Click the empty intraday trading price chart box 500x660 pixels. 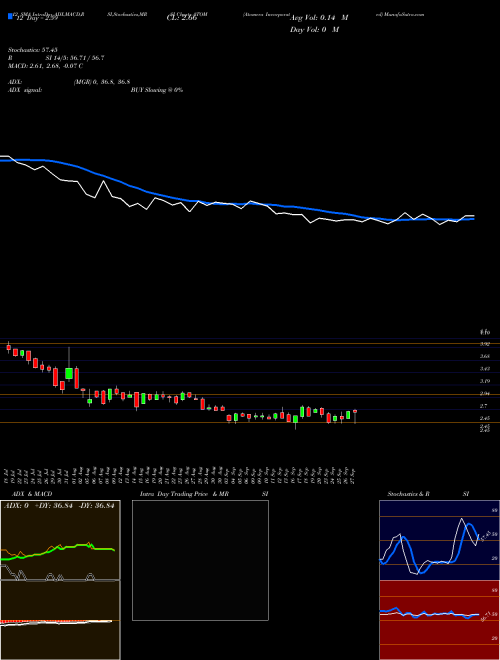[200, 560]
